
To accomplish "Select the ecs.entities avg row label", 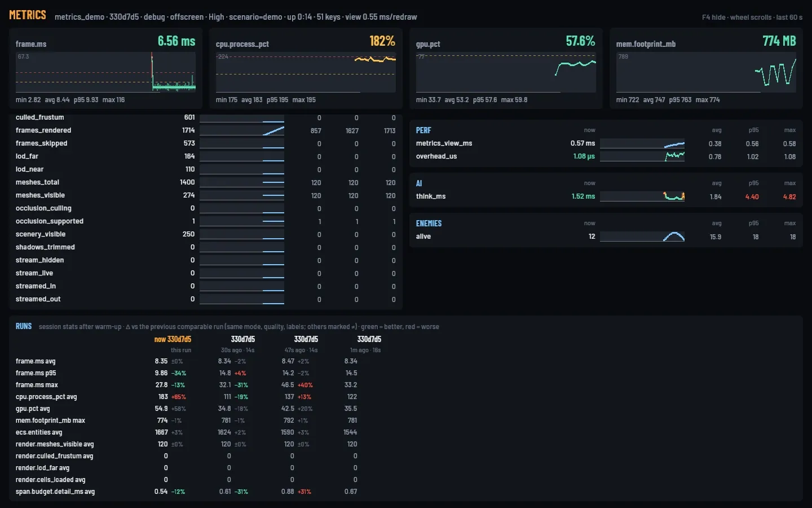I will coord(39,432).
